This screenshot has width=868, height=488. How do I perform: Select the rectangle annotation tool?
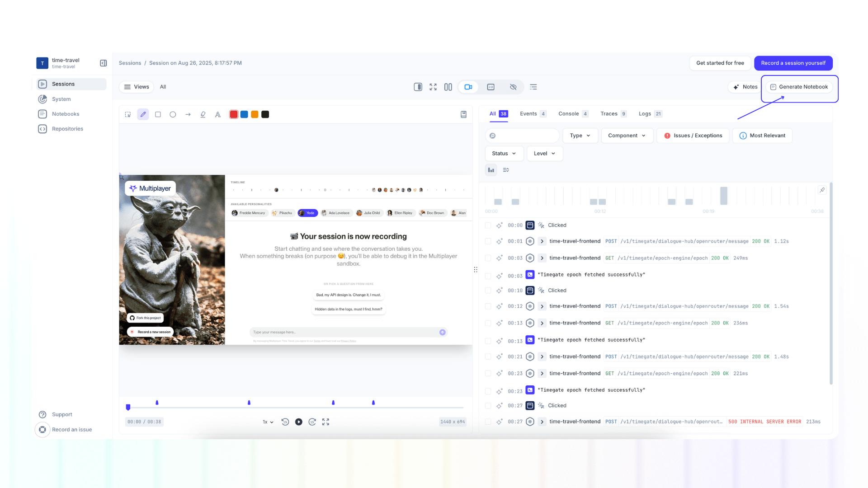click(158, 114)
